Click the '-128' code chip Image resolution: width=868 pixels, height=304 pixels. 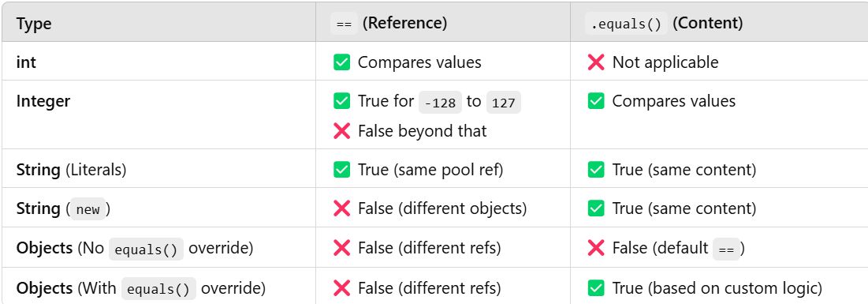(440, 103)
